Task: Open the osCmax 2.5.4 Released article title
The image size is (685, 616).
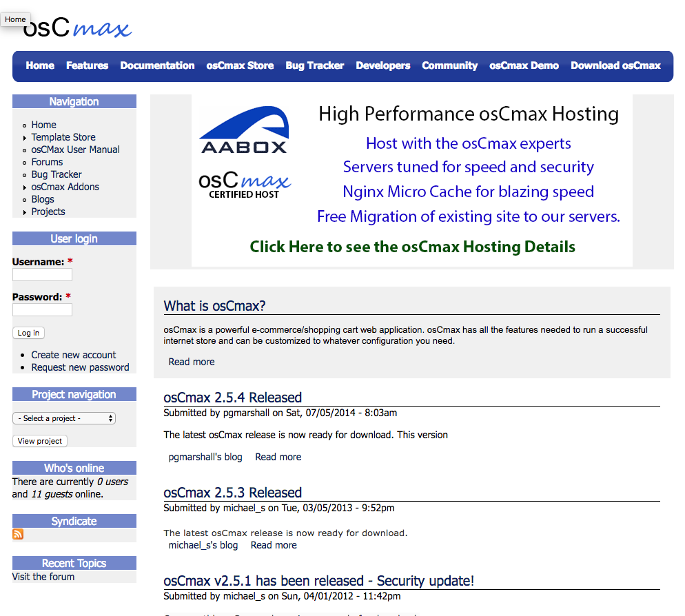Action: pyautogui.click(x=233, y=398)
